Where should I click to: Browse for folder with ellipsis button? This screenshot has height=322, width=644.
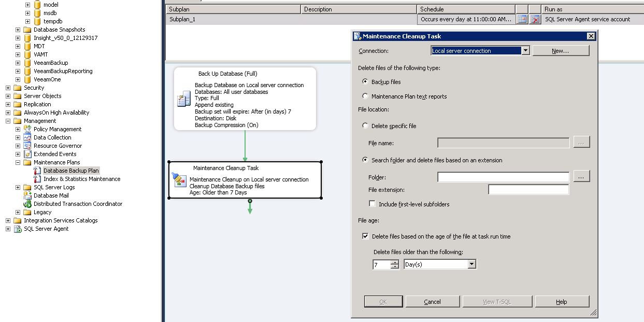point(581,177)
